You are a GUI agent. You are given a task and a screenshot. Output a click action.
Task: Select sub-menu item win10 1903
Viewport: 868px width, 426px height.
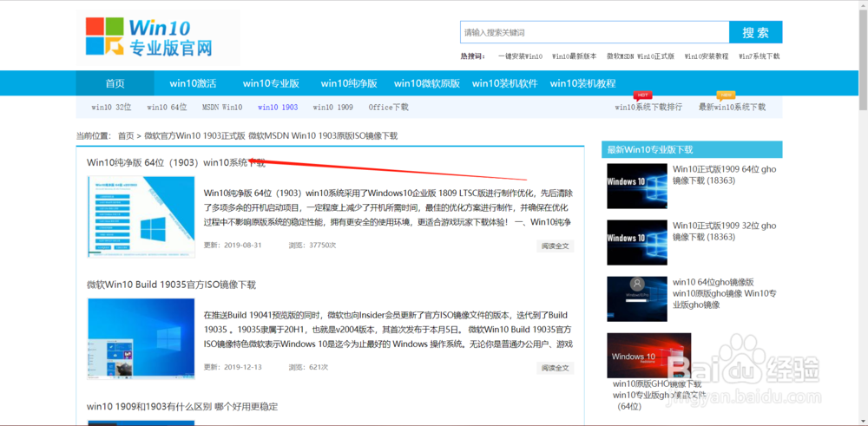[278, 108]
